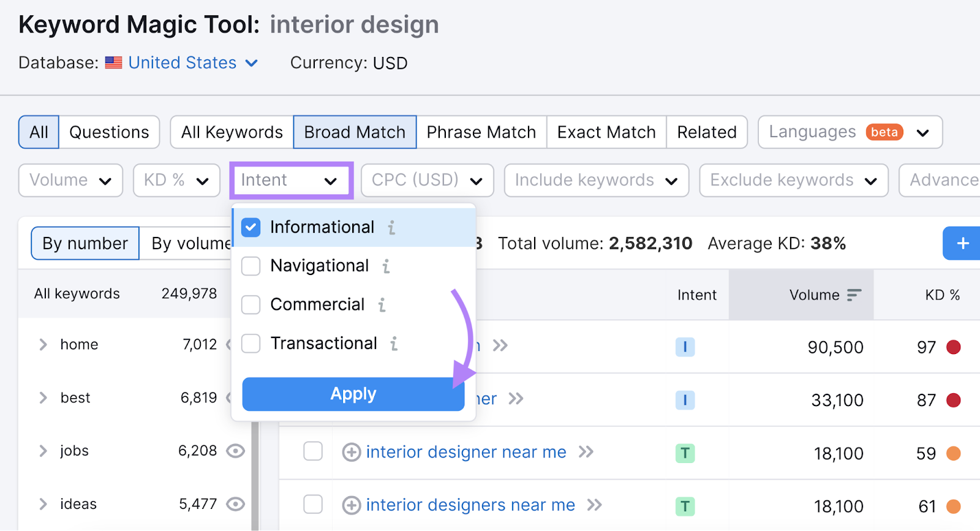The width and height of the screenshot is (980, 531).
Task: Check the row checkbox for 'interior designers near me'
Action: [x=313, y=504]
